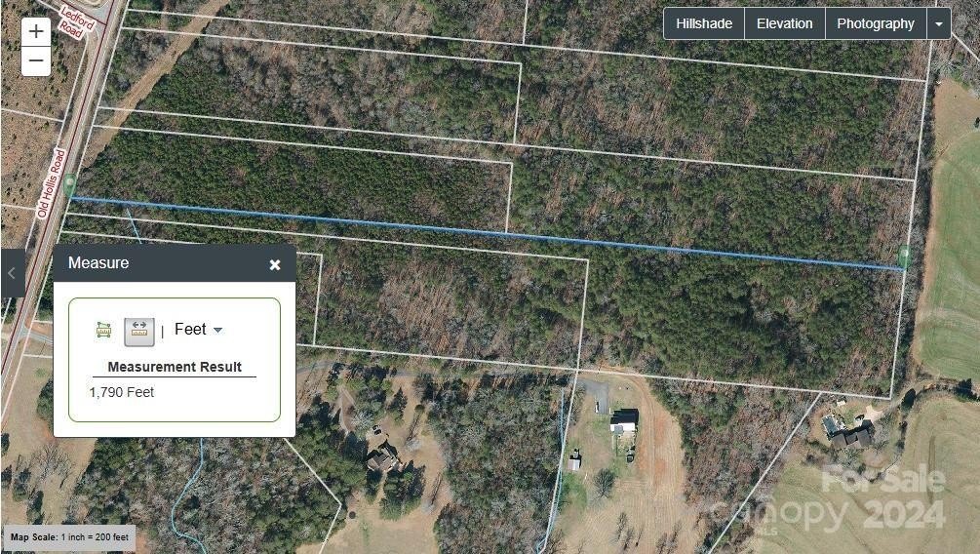This screenshot has width=980, height=554.
Task: Close the Measure panel
Action: pyautogui.click(x=275, y=264)
